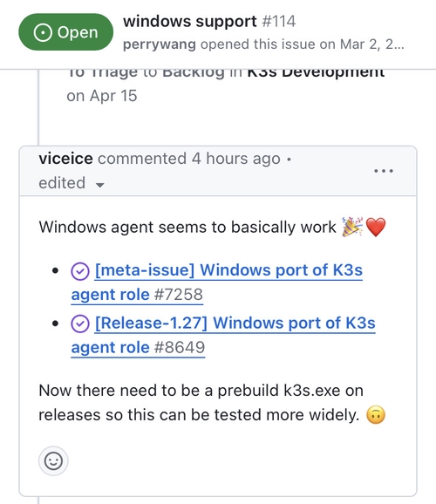Open perrywang's user profile

click(160, 44)
